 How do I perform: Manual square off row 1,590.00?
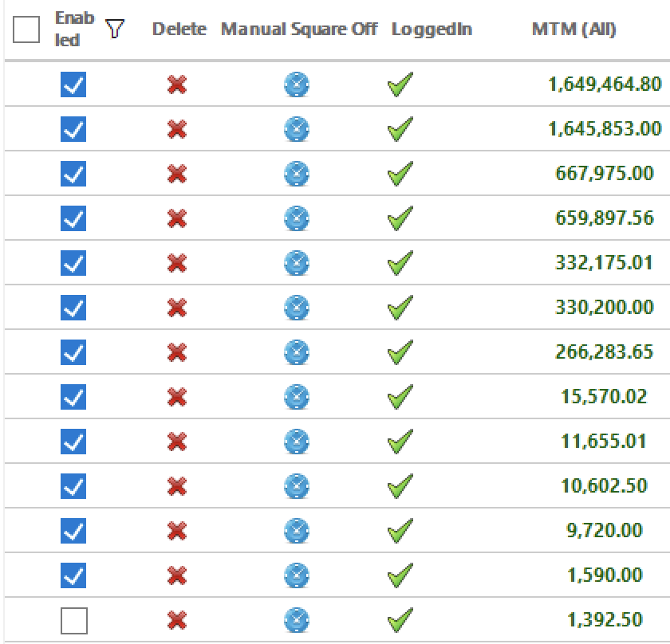pos(297,575)
